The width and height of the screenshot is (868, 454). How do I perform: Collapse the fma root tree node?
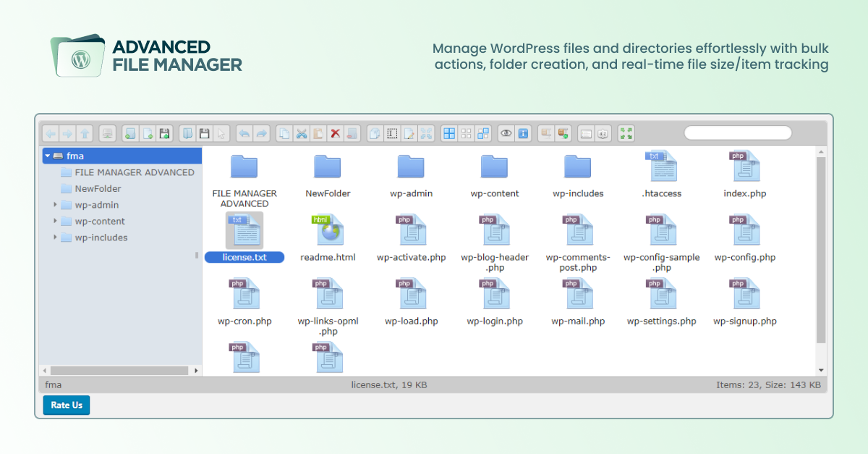click(47, 156)
